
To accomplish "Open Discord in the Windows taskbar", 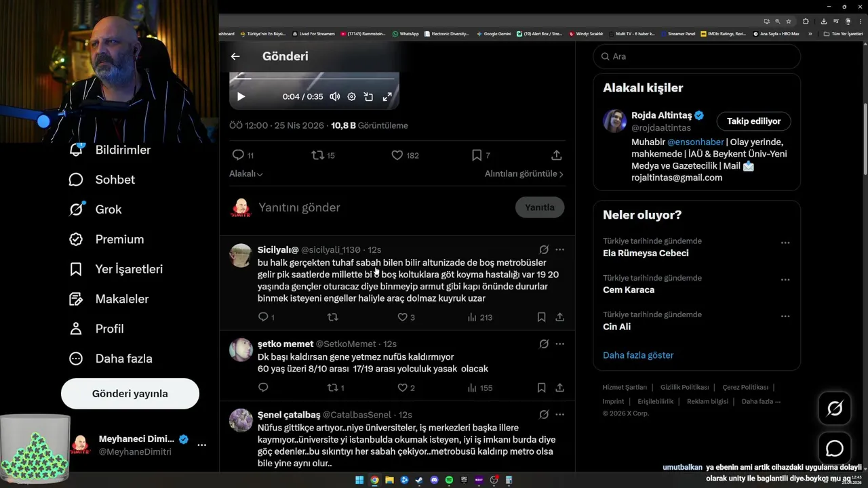I will coord(434,481).
